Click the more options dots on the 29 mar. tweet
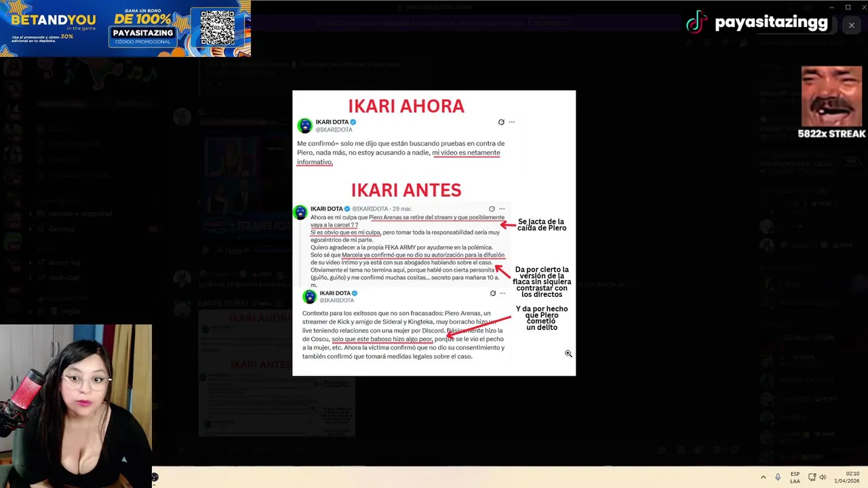868x488 pixels. click(x=502, y=209)
